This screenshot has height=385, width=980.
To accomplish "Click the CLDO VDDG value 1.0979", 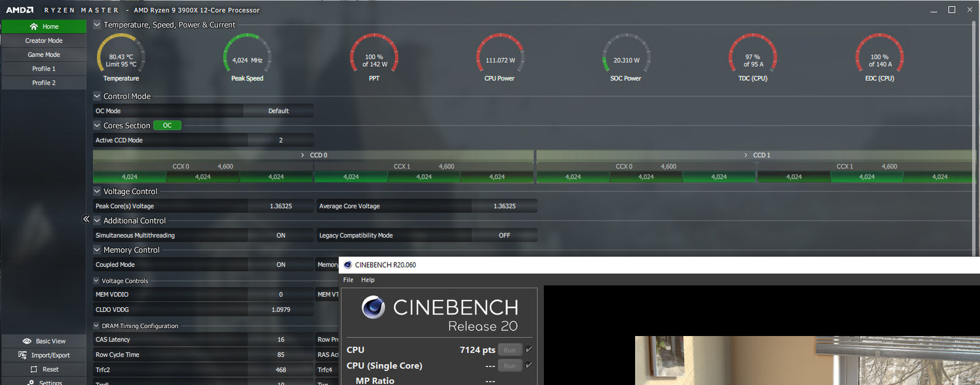I will pos(281,310).
